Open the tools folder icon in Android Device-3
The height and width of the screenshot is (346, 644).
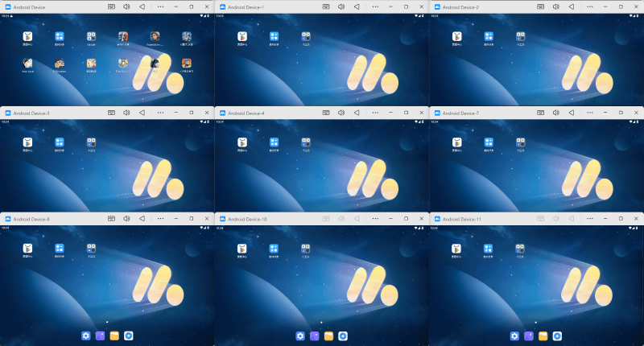click(x=91, y=142)
